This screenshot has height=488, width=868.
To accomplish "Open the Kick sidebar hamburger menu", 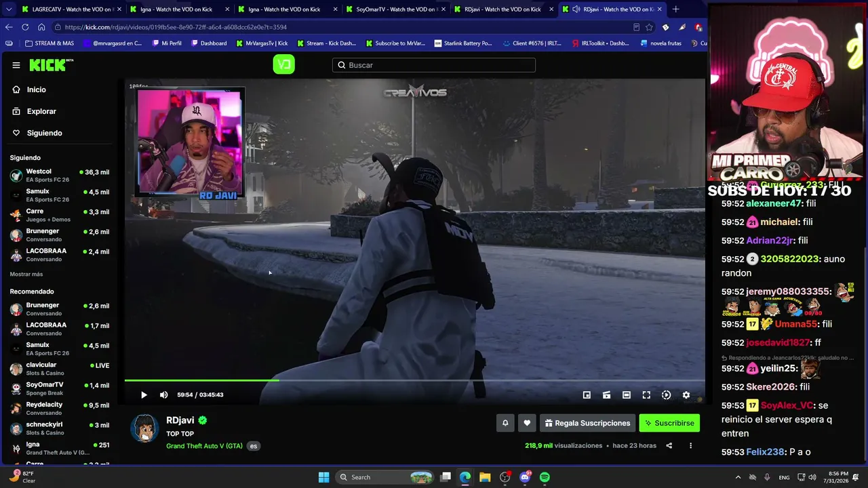I will coord(16,65).
